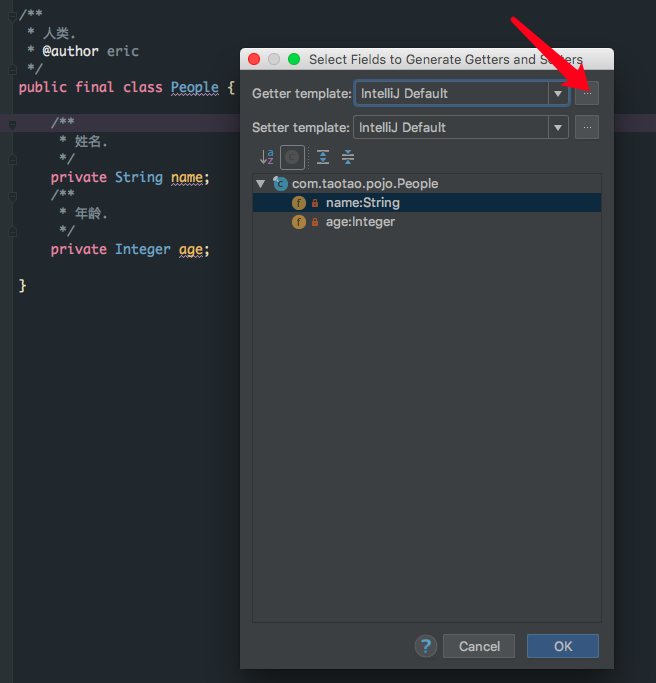Click the expand all icon

coord(322,157)
